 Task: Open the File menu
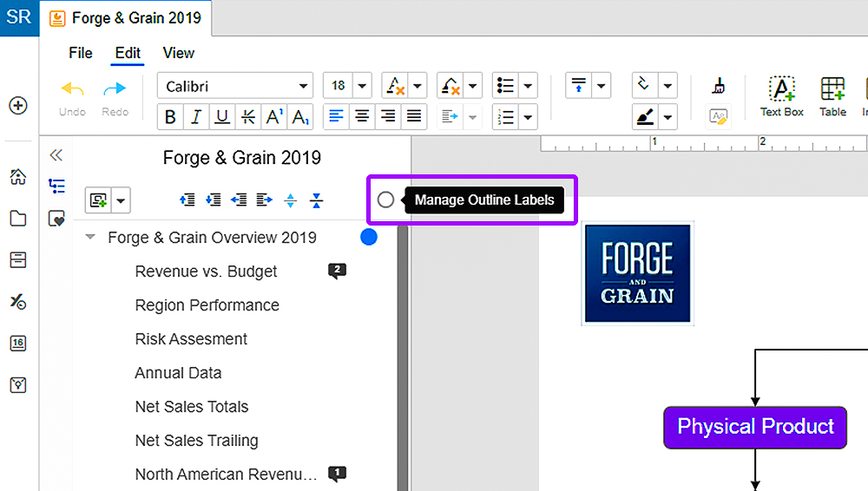click(x=80, y=53)
